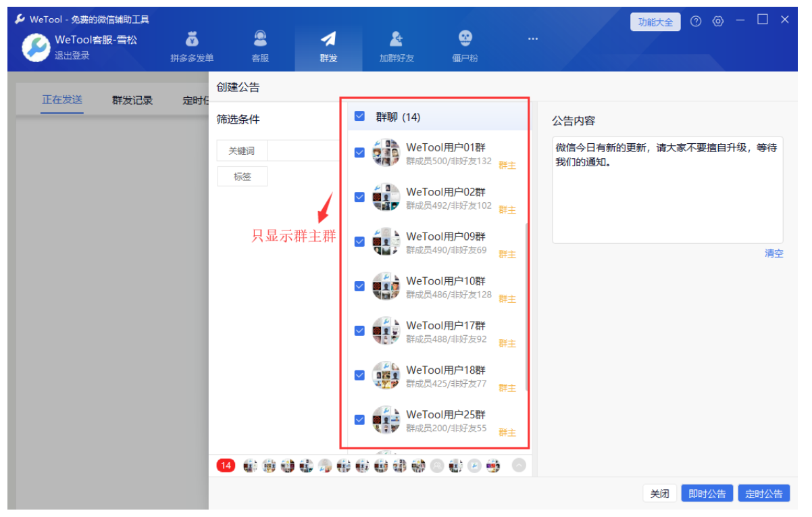Click the WeTool客服-雪松 account name
Viewport: 812px width, 517px height.
(x=96, y=40)
